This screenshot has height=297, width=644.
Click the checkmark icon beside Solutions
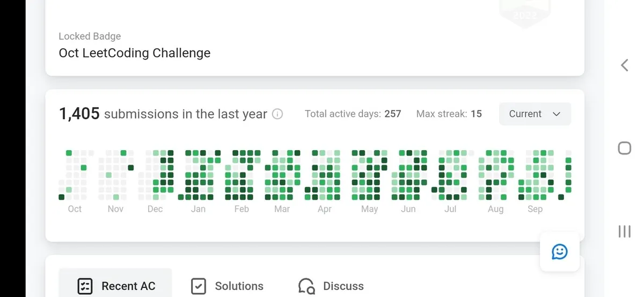click(199, 286)
